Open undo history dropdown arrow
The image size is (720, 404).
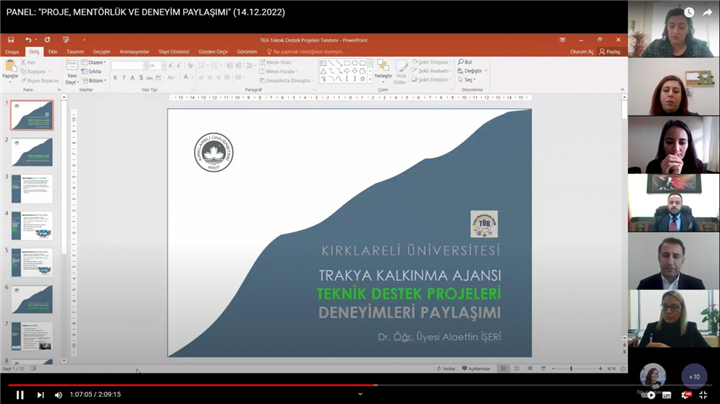click(36, 40)
